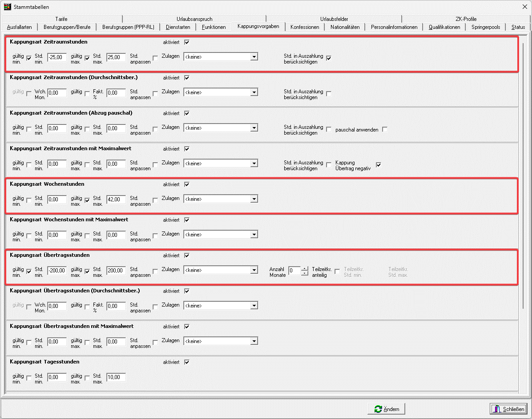Select the Qualifikationen tab
The image size is (532, 419).
(444, 27)
